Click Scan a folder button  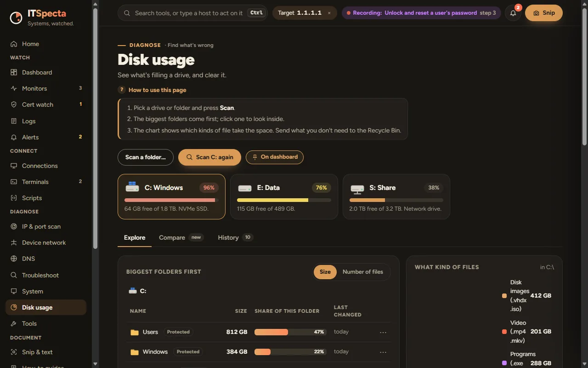pyautogui.click(x=146, y=157)
